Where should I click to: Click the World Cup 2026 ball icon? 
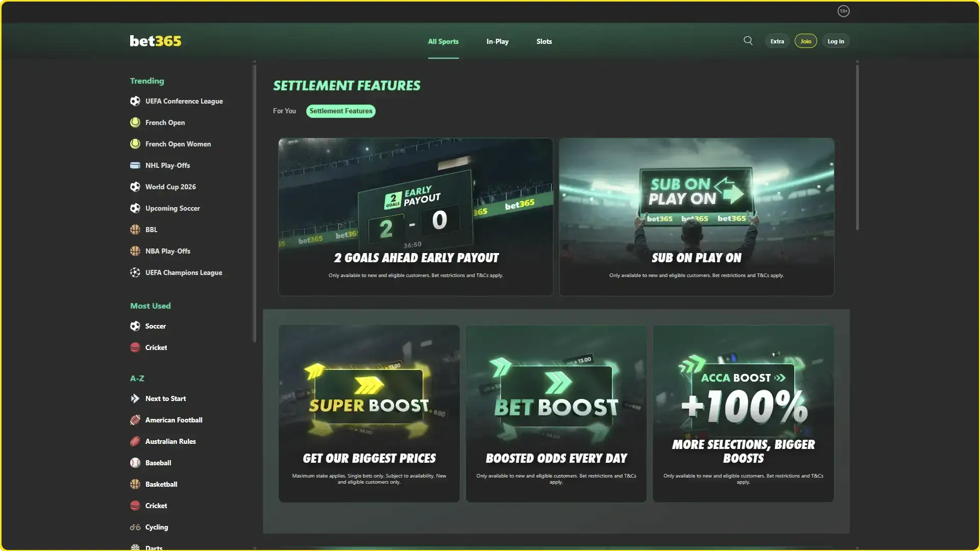pos(135,187)
